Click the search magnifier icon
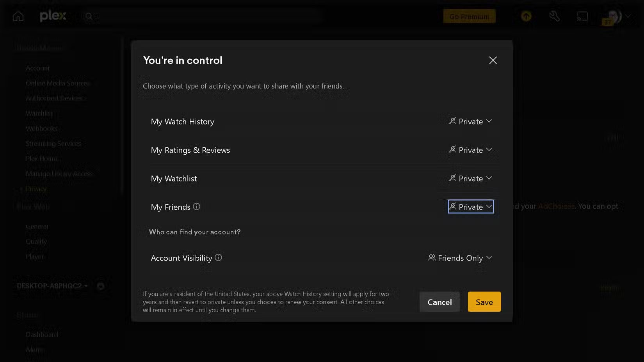 (89, 16)
